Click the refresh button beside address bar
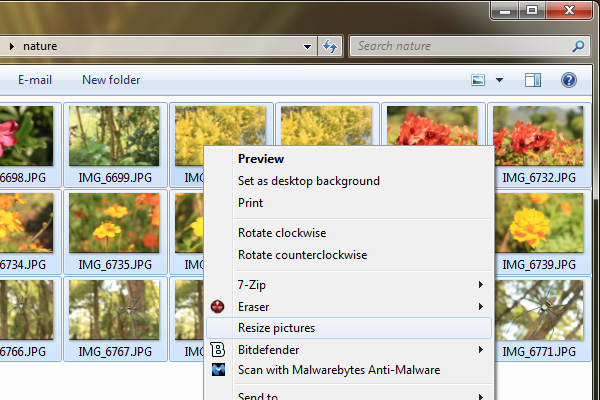 [330, 46]
